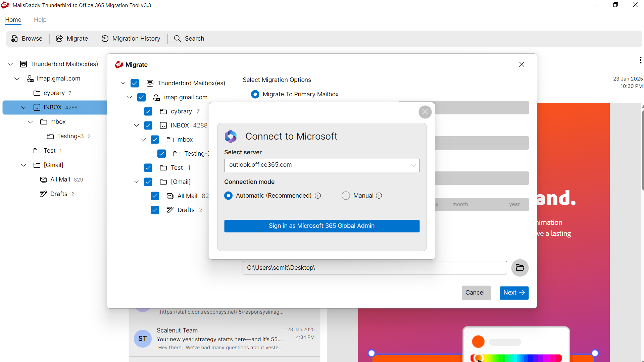Close the Connect to Microsoft popup

[x=425, y=112]
